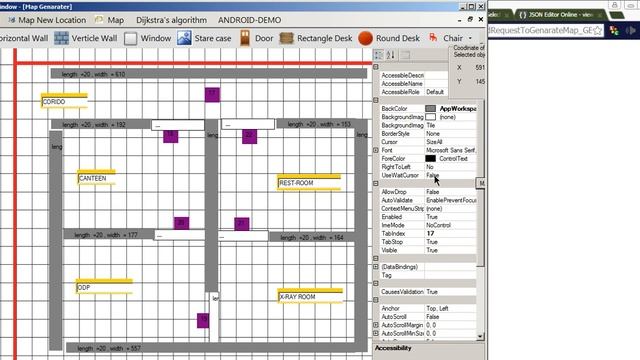Bookmark page with star icon in browser
Screen dimensions: 640x360
click(x=598, y=31)
